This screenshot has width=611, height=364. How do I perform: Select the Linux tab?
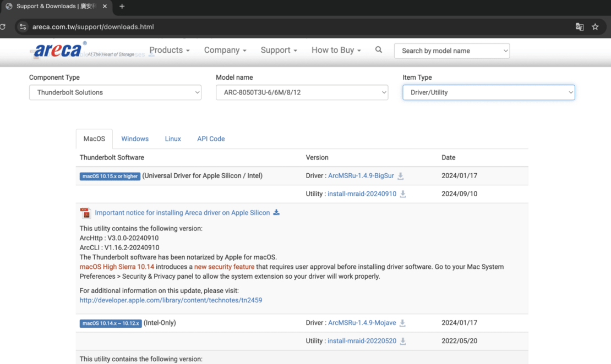(173, 139)
